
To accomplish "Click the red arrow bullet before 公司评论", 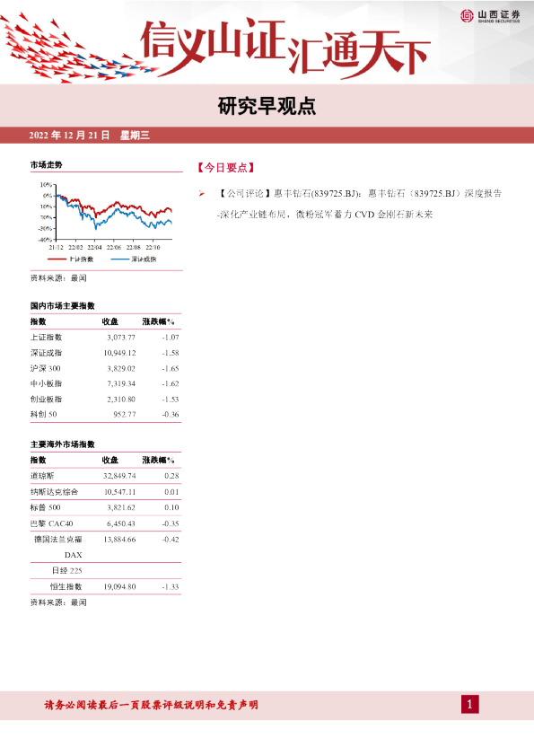I will point(201,194).
